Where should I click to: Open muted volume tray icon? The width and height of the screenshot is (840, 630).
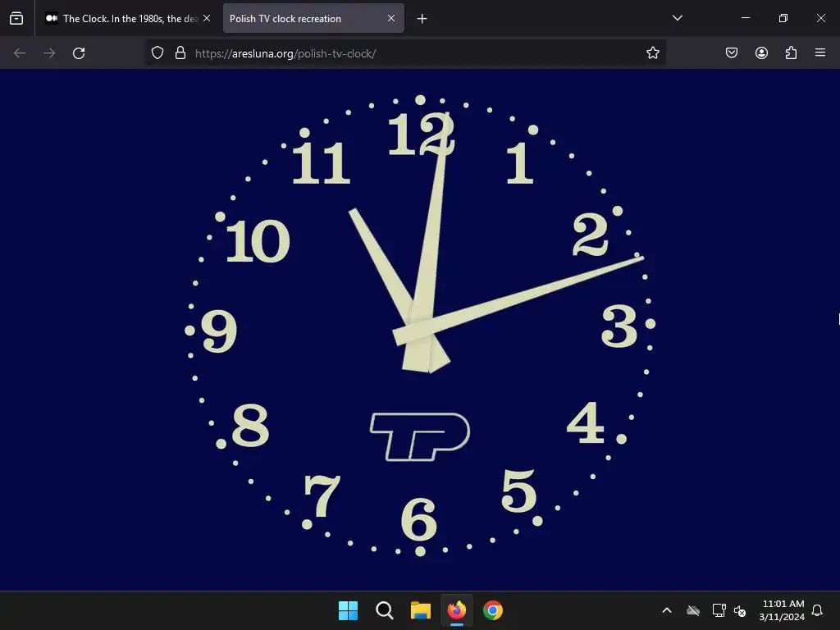coord(741,610)
